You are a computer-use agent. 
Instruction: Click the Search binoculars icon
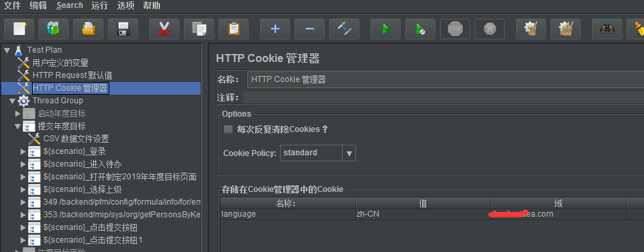pos(607,29)
